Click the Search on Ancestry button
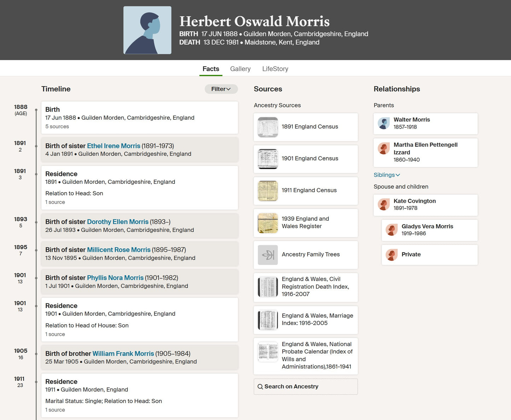511x420 pixels. pyautogui.click(x=306, y=386)
